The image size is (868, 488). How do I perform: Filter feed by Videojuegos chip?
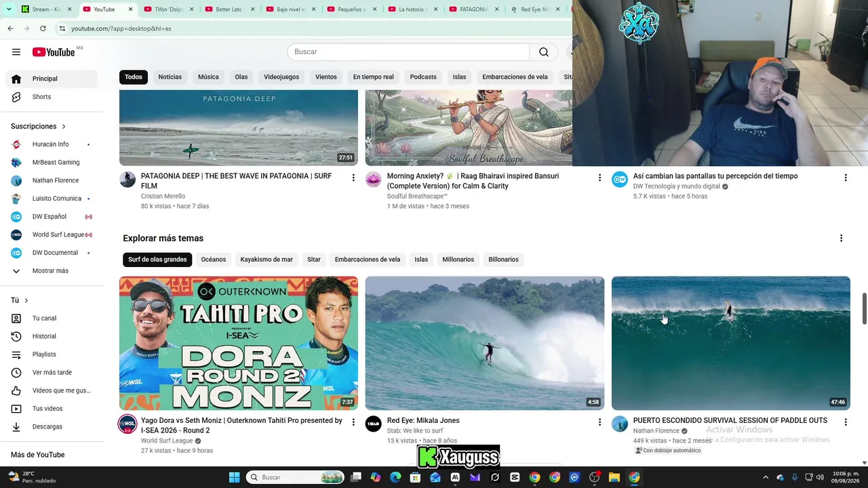point(281,77)
